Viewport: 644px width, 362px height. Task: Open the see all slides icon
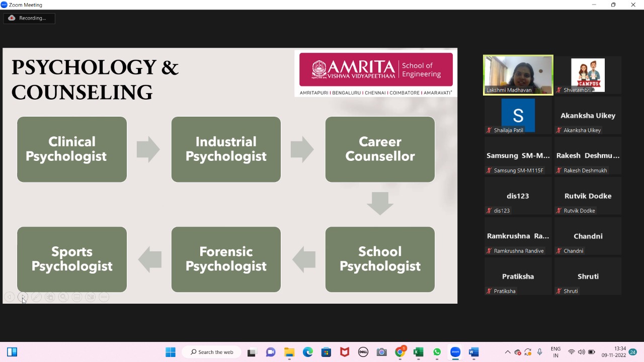pyautogui.click(x=50, y=297)
